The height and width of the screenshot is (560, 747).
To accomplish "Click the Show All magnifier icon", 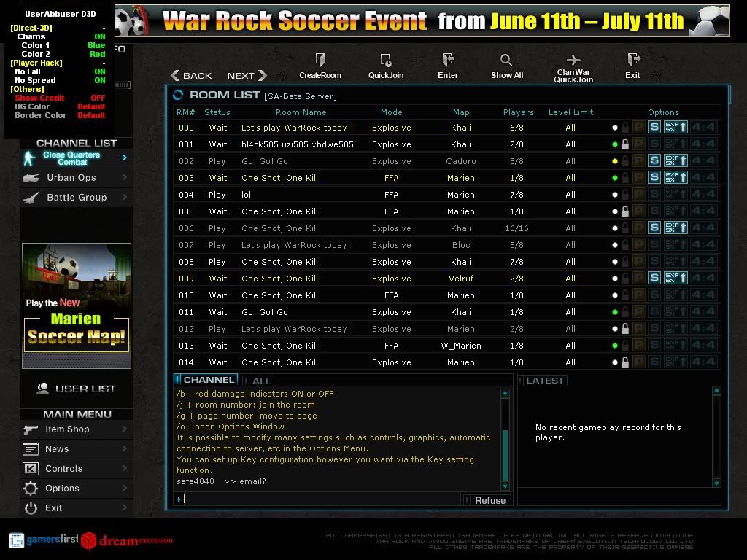I will (506, 60).
